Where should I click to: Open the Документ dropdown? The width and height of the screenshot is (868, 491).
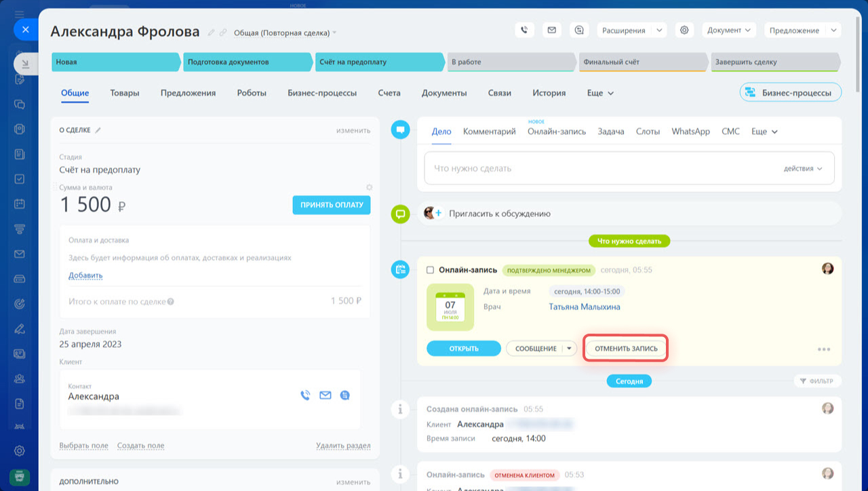(729, 30)
